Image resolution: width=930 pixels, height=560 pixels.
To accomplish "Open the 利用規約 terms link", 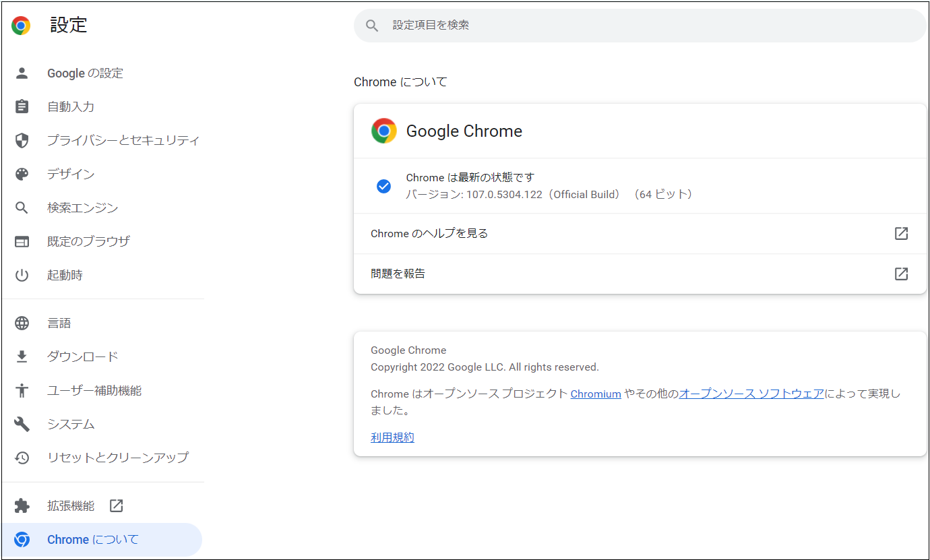I will [392, 437].
